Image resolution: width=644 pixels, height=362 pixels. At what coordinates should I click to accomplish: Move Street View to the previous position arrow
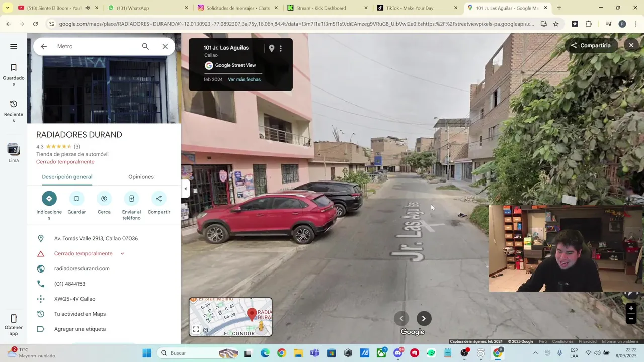click(x=401, y=318)
